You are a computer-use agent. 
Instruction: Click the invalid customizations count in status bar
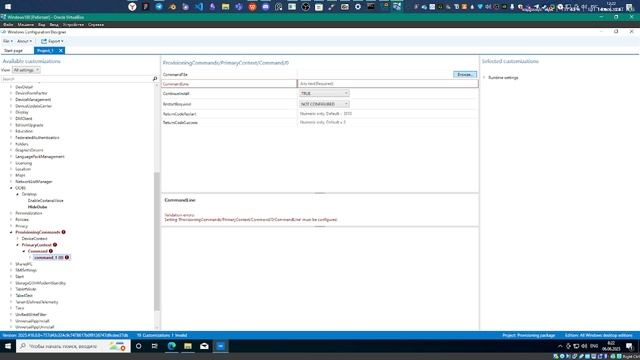click(162, 336)
